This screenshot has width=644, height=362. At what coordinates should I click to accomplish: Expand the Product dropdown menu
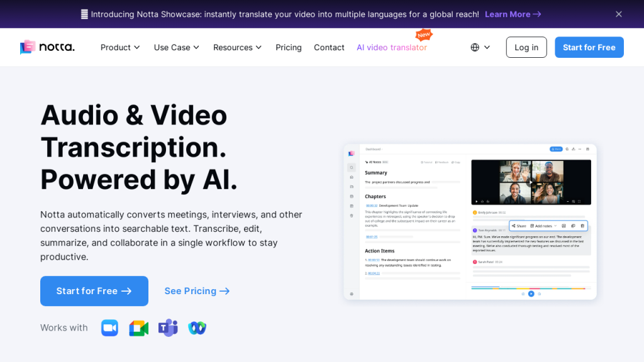pyautogui.click(x=120, y=47)
